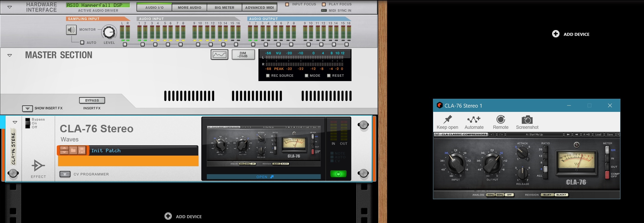Toggle the Sampling Input monitor speaker button

71,30
